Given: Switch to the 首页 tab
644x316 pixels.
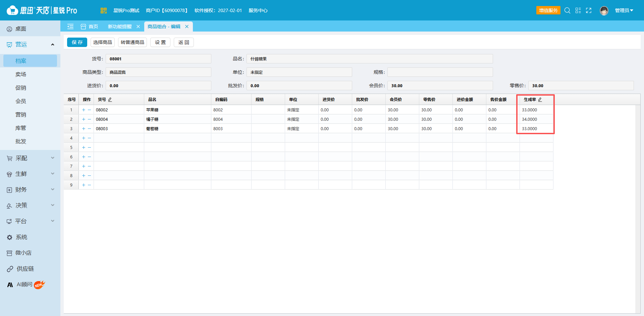Looking at the screenshot, I should (90, 27).
